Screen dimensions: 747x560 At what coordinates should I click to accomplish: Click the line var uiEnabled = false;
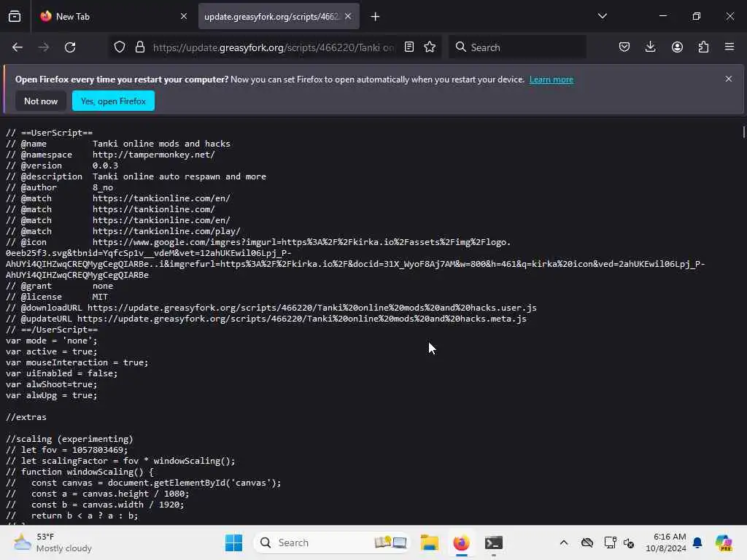tap(62, 373)
